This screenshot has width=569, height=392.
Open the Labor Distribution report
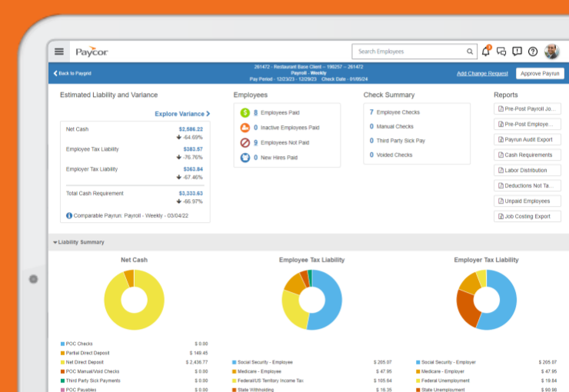(527, 170)
